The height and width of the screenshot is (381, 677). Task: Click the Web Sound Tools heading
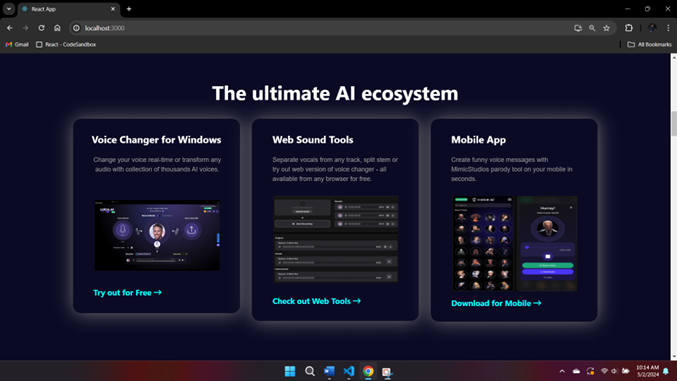[313, 140]
